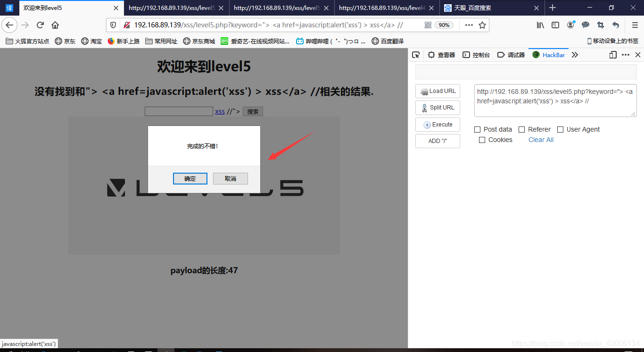This screenshot has height=352, width=644.
Task: Open the Firefox home page
Action: point(55,25)
